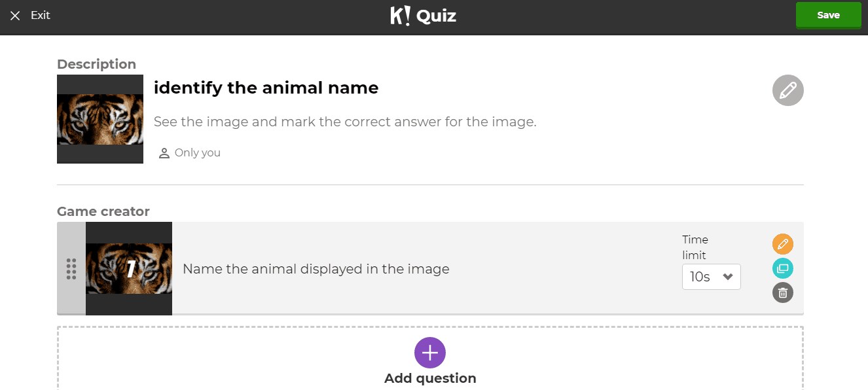The height and width of the screenshot is (390, 868).
Task: Grab the drag handle on question 1
Action: (x=71, y=269)
